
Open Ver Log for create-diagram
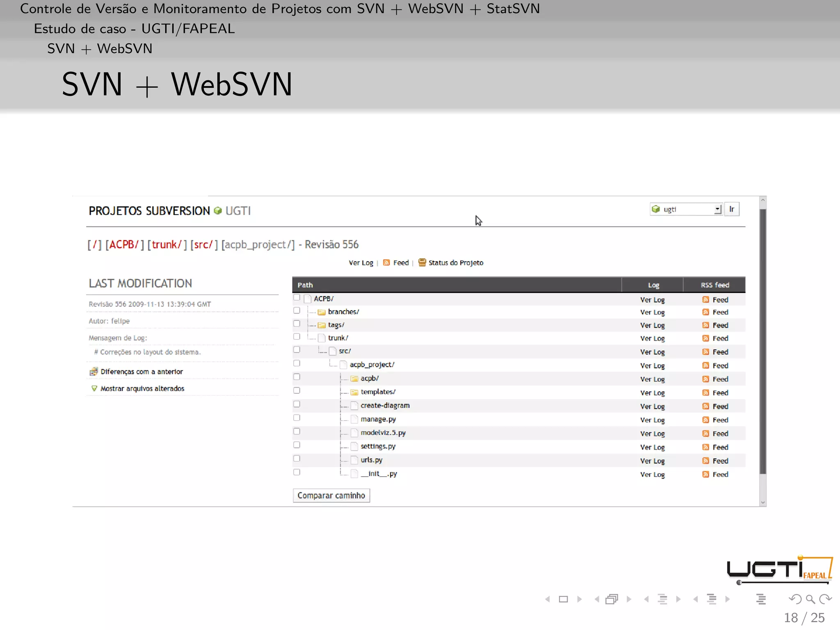(652, 406)
